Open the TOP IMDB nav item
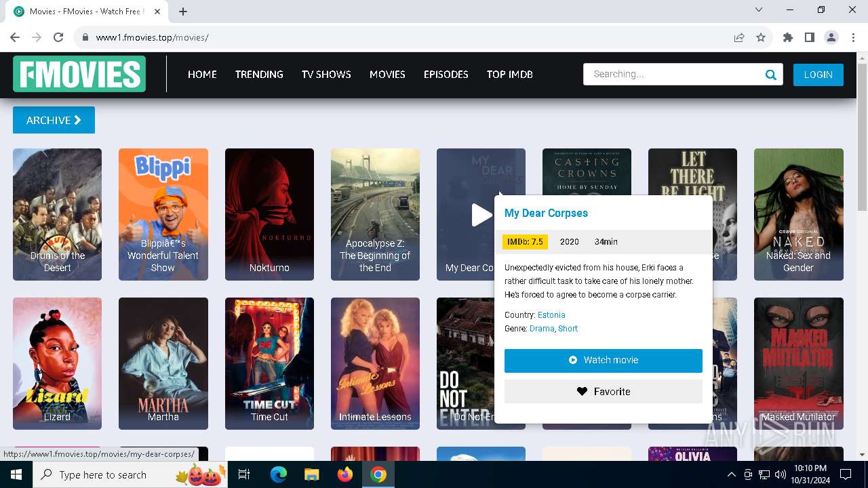Screen dimensions: 868x488 [x=509, y=75]
